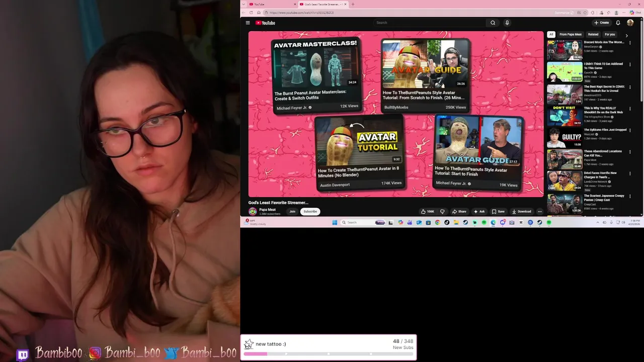Show more filter chips with right arrow

[x=626, y=35]
